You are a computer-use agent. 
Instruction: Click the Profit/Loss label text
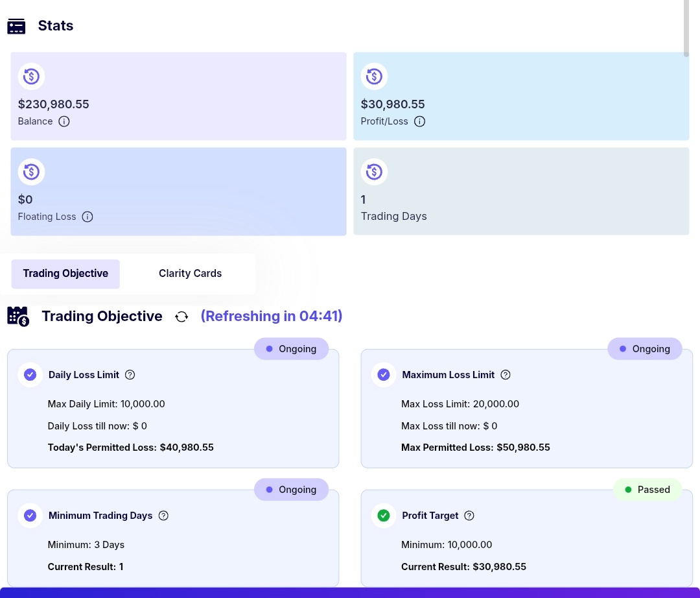[384, 121]
